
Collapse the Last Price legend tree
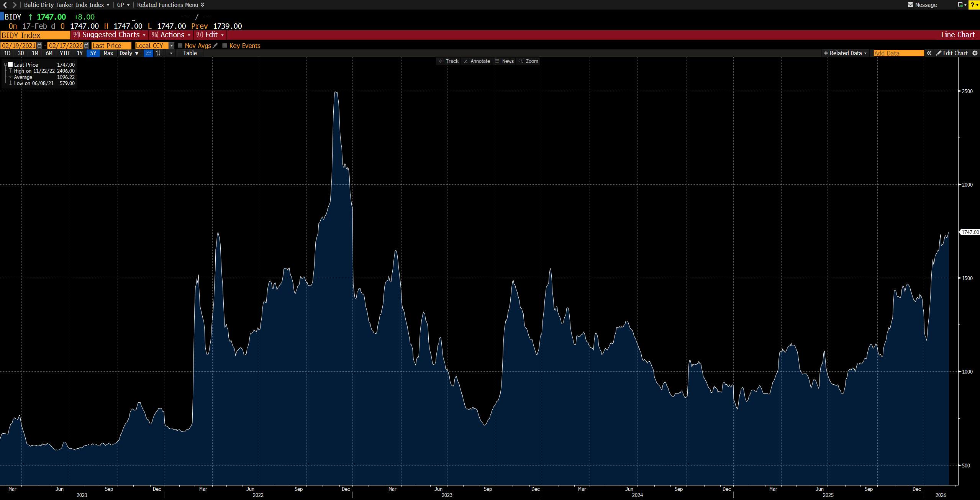tap(5, 65)
